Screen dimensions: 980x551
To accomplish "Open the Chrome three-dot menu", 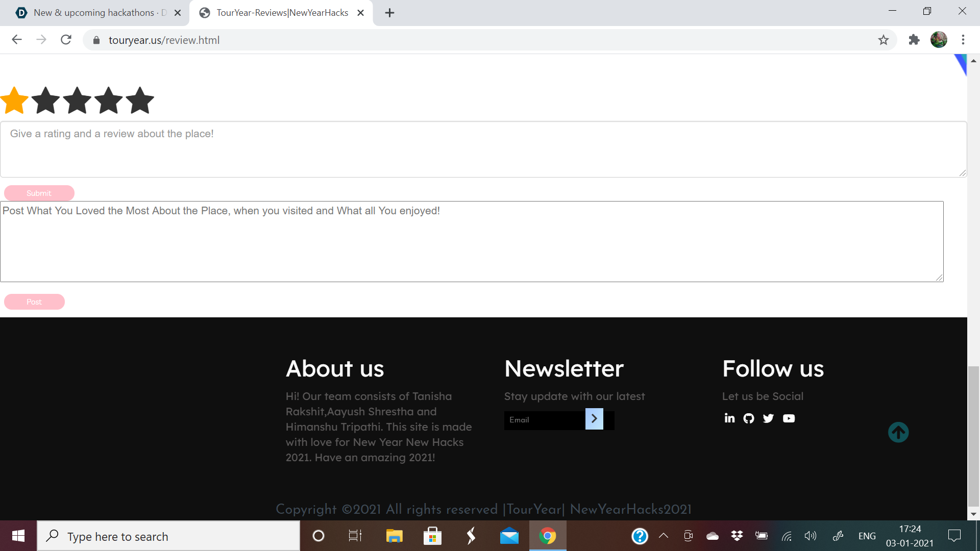I will click(963, 40).
